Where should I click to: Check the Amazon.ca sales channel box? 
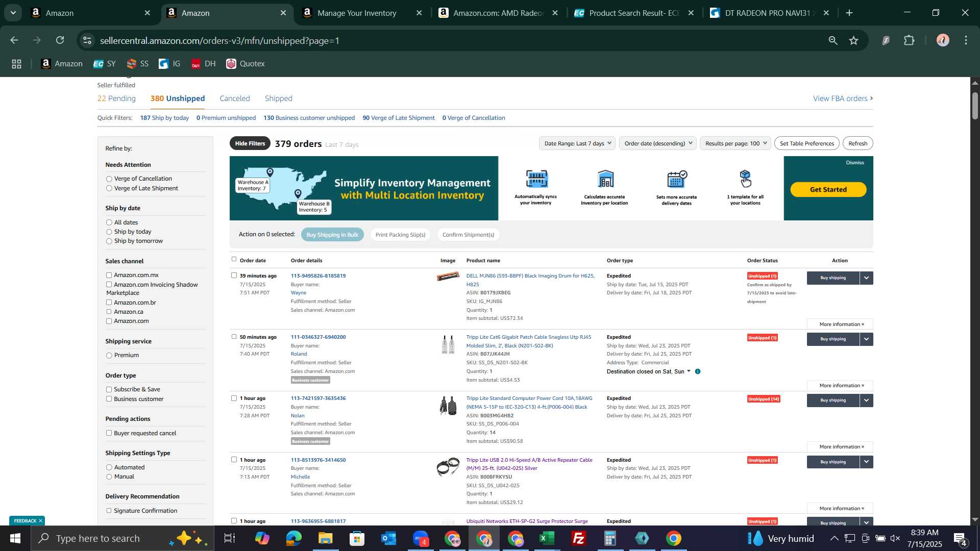(x=109, y=312)
